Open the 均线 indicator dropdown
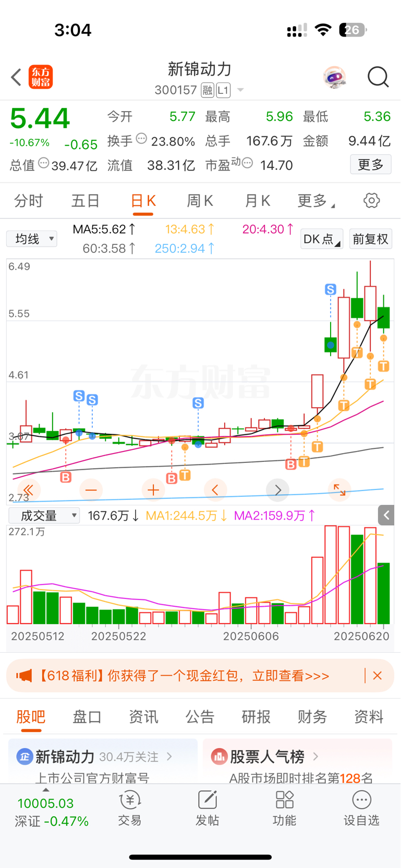Screen dimensions: 401x868 point(32,239)
